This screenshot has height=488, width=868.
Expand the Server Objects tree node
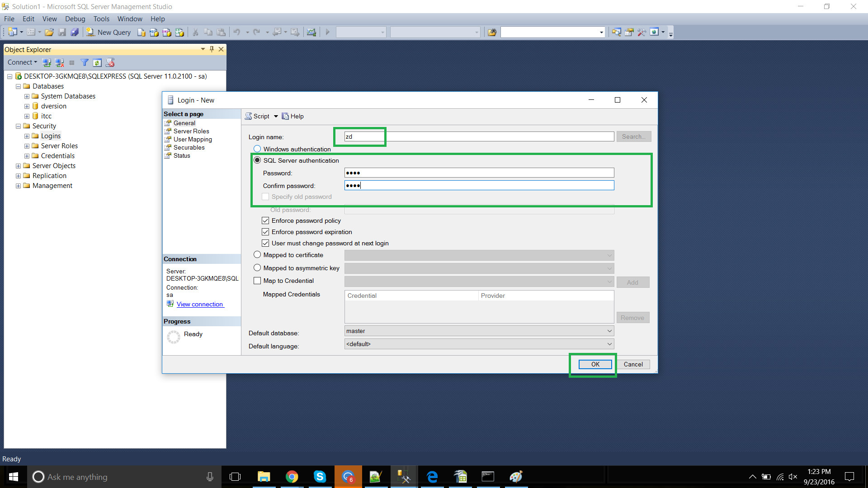click(18, 166)
